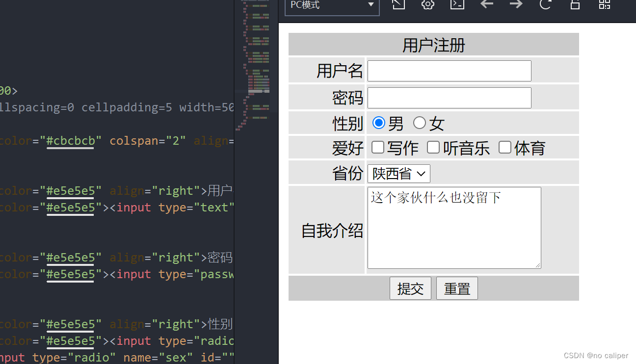636x364 pixels.
Task: Open the console/terminal icon in the toolbar
Action: click(x=457, y=5)
